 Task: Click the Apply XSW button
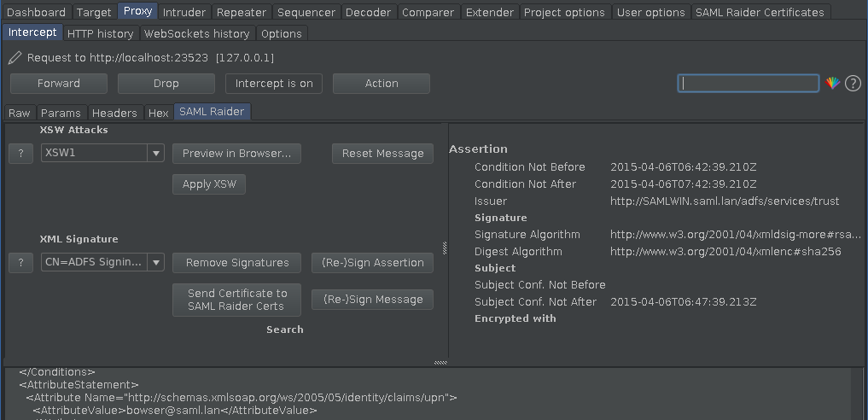[x=209, y=184]
